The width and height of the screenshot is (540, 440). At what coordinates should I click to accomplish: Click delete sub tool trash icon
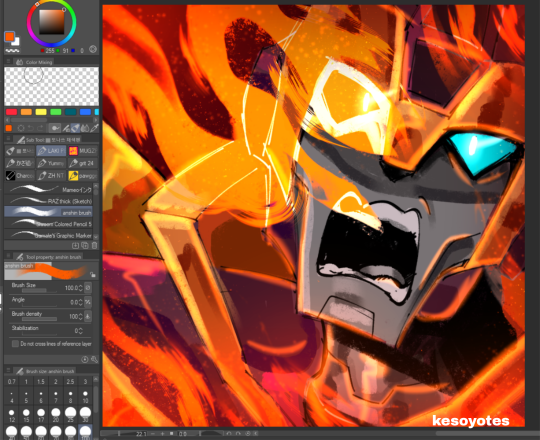click(94, 245)
